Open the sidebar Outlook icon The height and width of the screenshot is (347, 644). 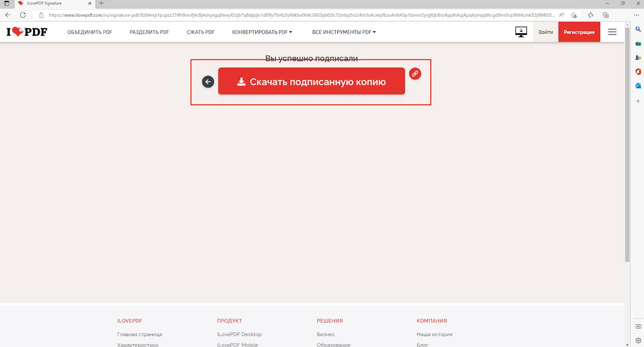click(x=638, y=86)
